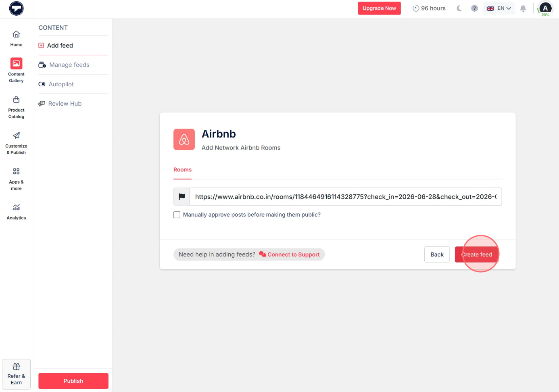
Task: Click the Publish button
Action: click(x=73, y=381)
